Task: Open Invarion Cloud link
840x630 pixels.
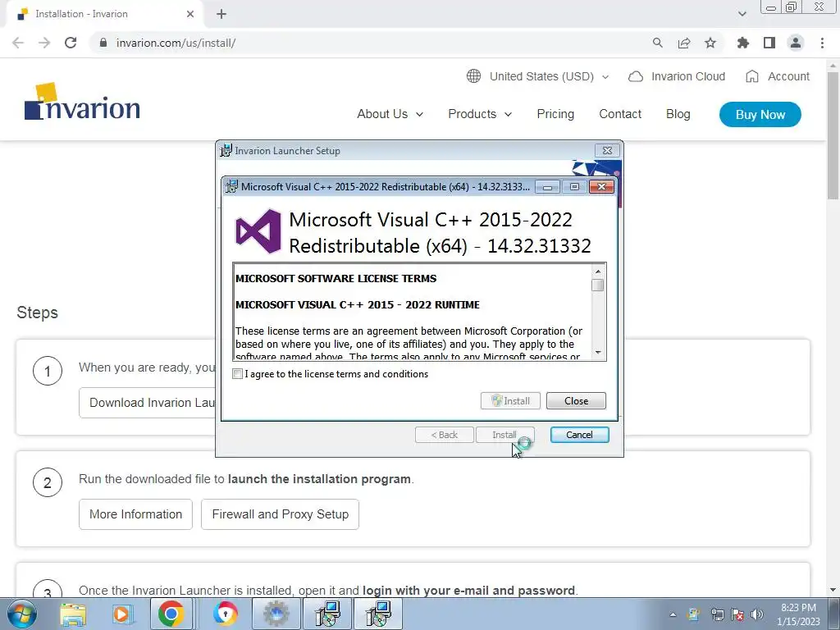Action: pos(677,76)
